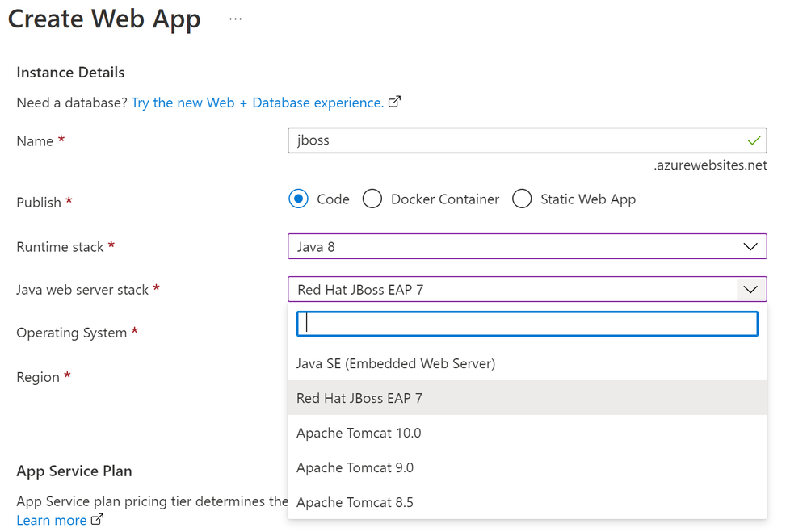Screen dimensions: 807x532
Task: Select Static Web App radio button
Action: [522, 199]
